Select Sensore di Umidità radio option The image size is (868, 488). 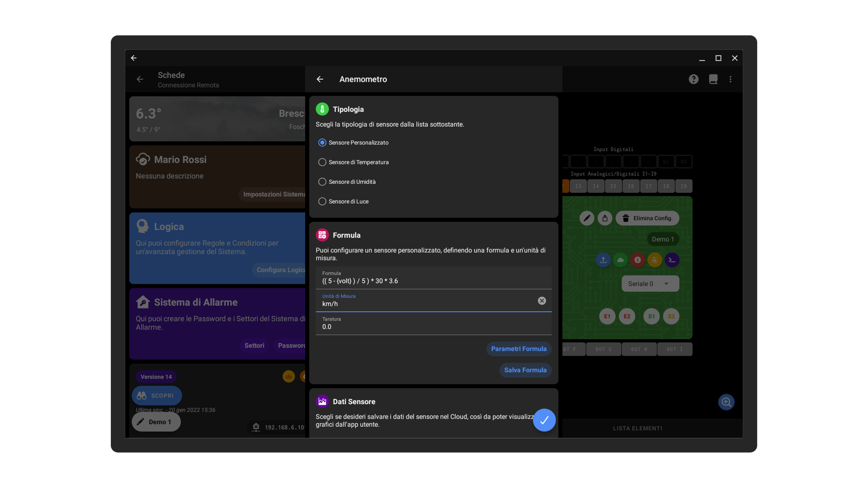point(322,182)
